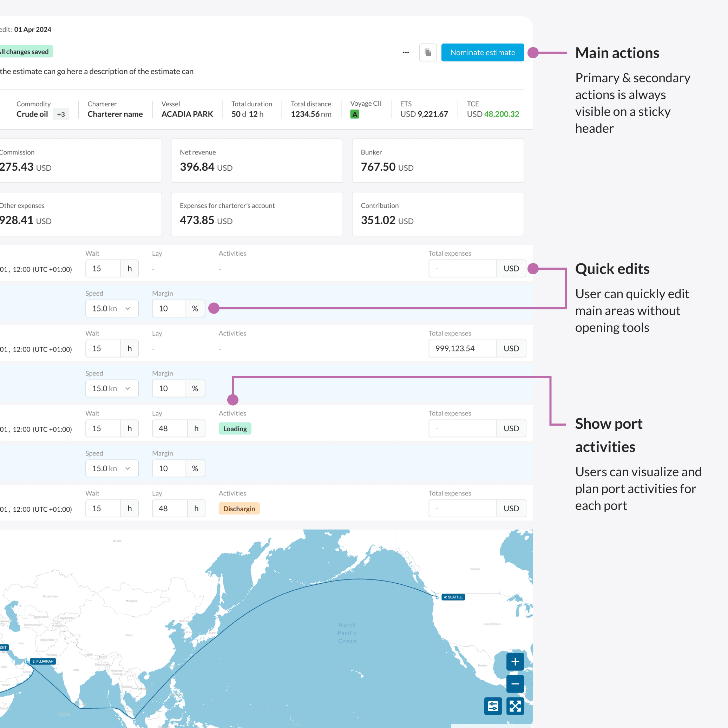Click the Nominate estimate button

click(482, 52)
